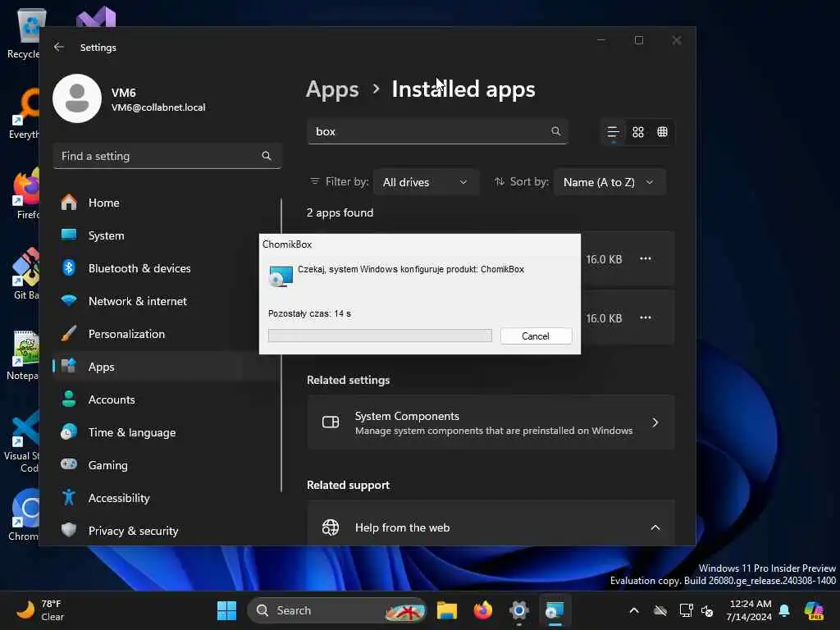This screenshot has height=630, width=840.
Task: Click the '2 apps found' text
Action: [x=340, y=212]
